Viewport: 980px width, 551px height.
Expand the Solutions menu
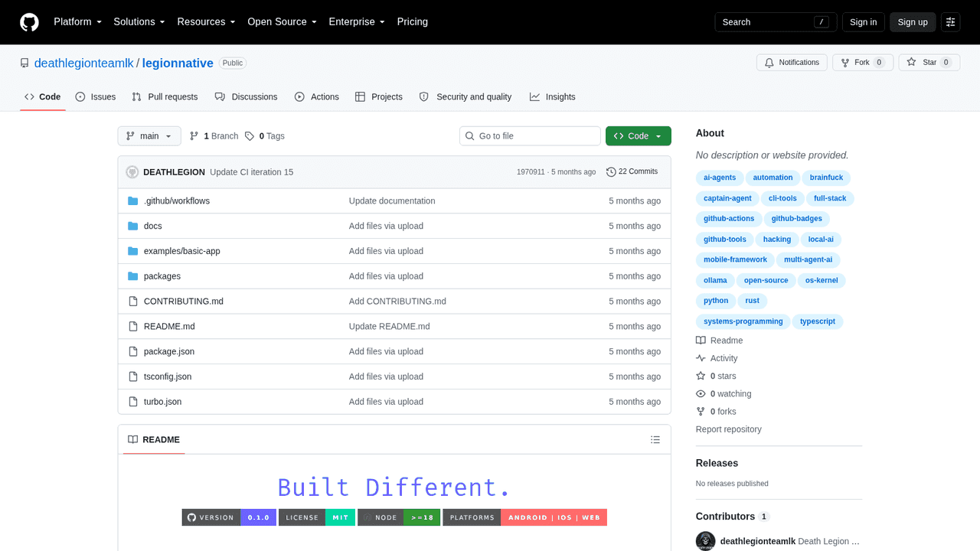(139, 22)
